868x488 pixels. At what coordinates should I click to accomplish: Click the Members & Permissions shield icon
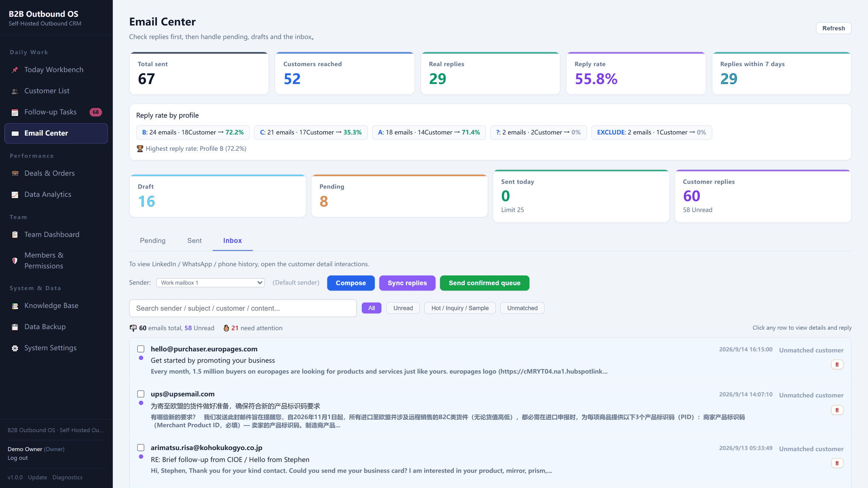15,261
